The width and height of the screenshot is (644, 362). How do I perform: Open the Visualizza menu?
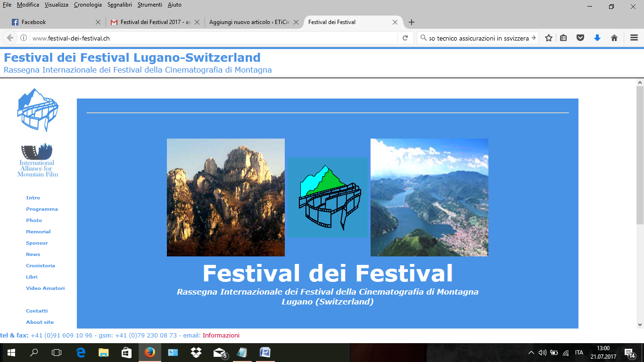point(57,5)
